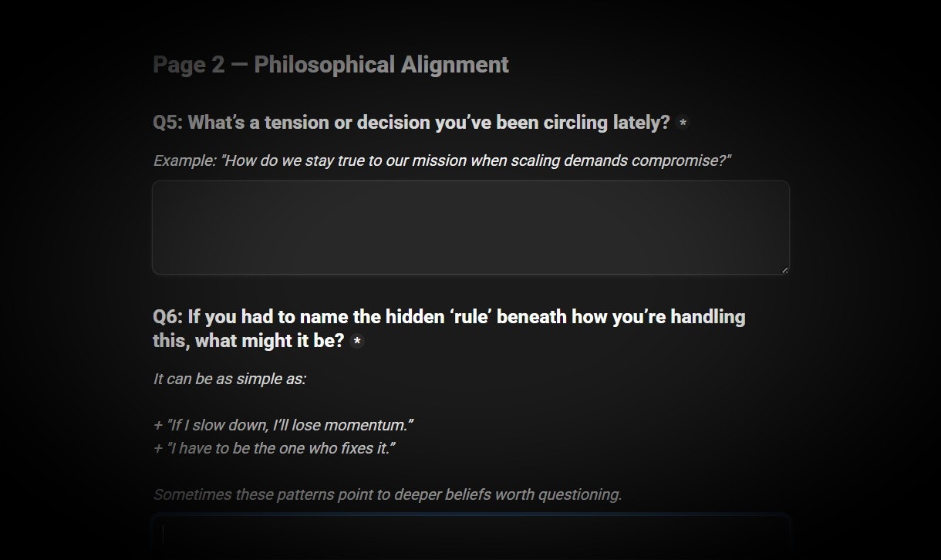Grab the resize handle on Q5 text area
The width and height of the screenshot is (941, 560).
tap(784, 269)
